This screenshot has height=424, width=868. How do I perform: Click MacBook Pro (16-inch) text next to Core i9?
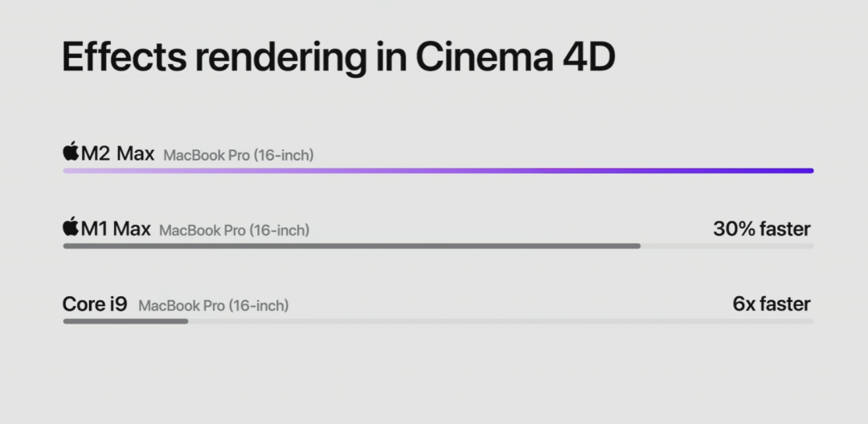[x=214, y=306]
